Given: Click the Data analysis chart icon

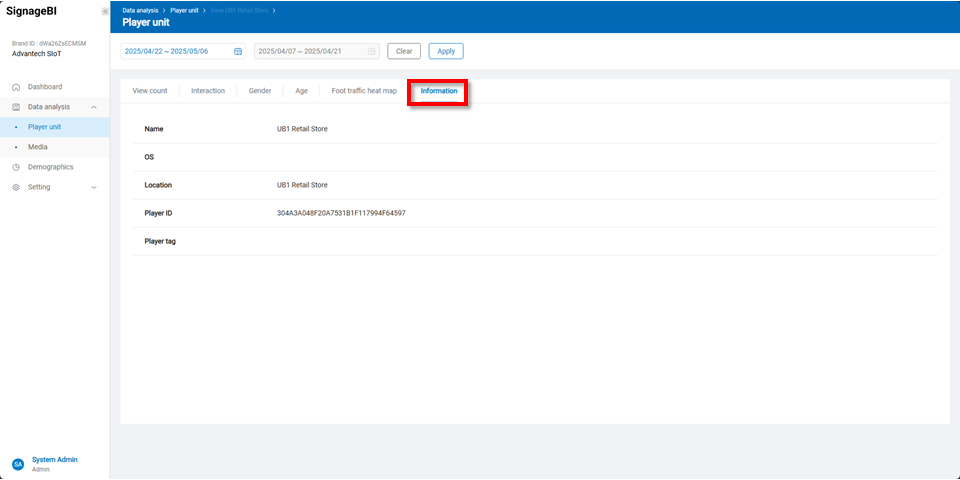Looking at the screenshot, I should [16, 107].
